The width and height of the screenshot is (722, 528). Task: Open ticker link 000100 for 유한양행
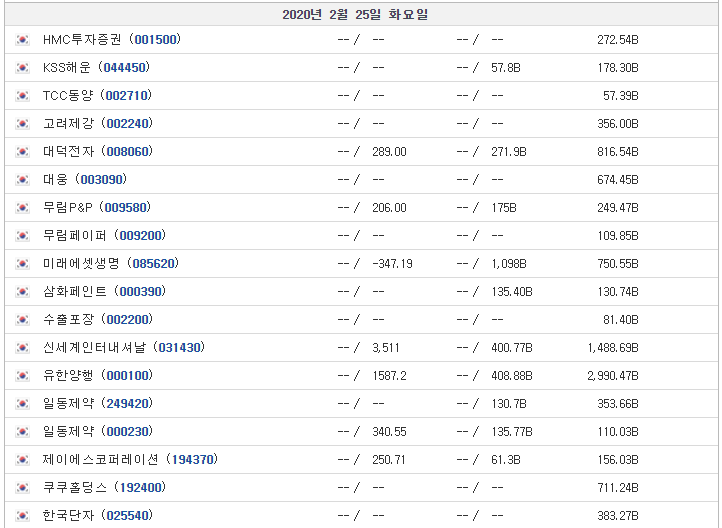click(x=128, y=376)
